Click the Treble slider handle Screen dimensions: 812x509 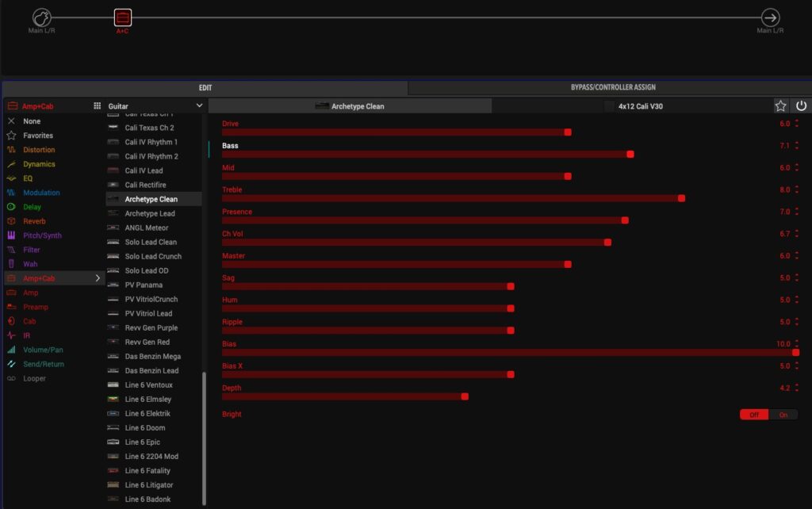[x=681, y=198]
